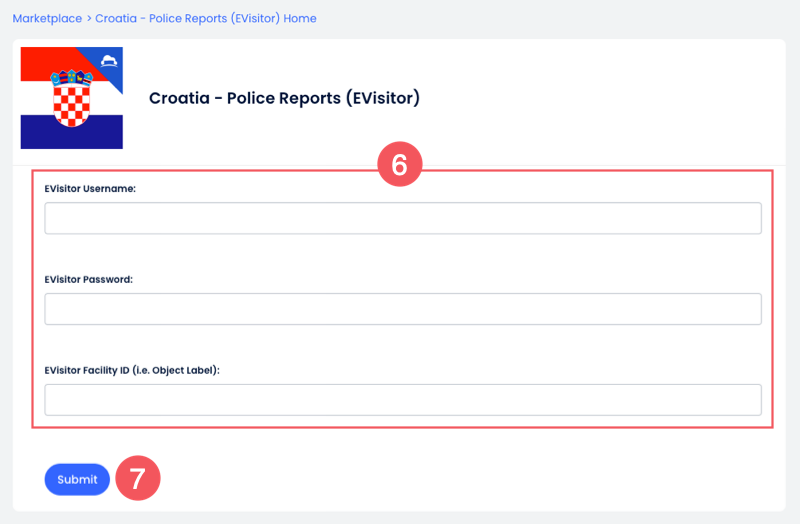Image resolution: width=800 pixels, height=524 pixels.
Task: Select the EVisitor Facility ID input field
Action: click(403, 399)
